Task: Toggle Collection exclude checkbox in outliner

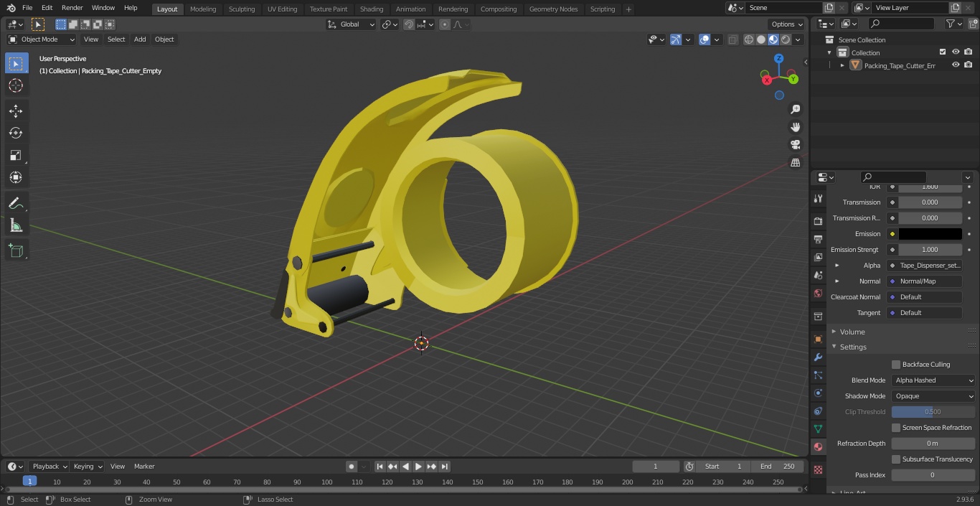Action: [943, 52]
